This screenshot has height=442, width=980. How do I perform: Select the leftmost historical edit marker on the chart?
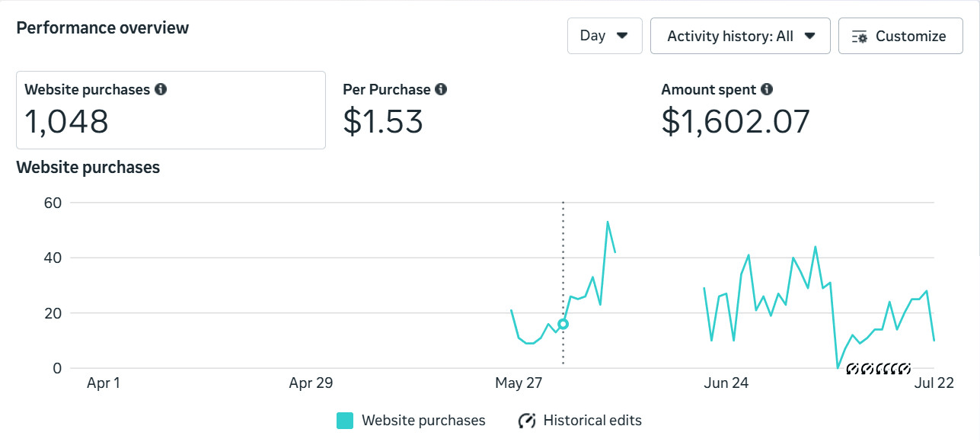click(852, 369)
